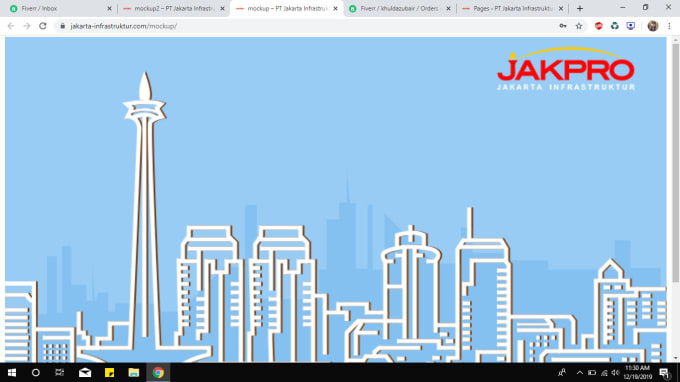The image size is (680, 382).
Task: Open a new tab with plus button
Action: pos(580,9)
